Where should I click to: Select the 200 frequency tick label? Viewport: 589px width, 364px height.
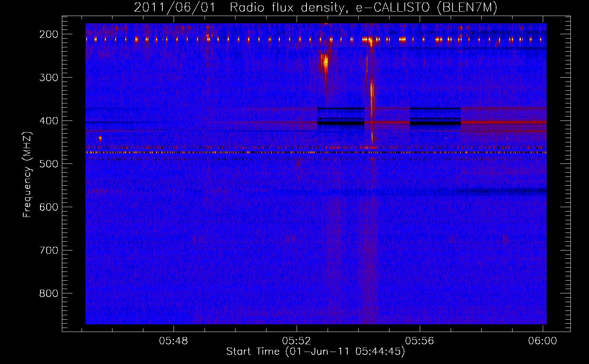coord(49,34)
